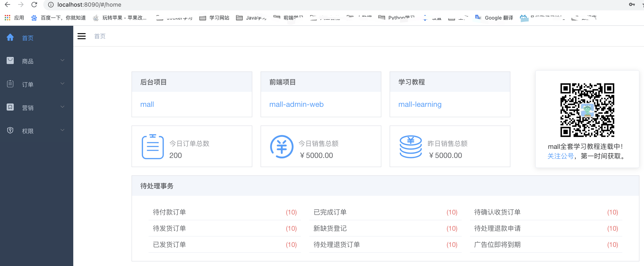Click today's order total clipboard icon
This screenshot has height=266, width=644.
(153, 147)
